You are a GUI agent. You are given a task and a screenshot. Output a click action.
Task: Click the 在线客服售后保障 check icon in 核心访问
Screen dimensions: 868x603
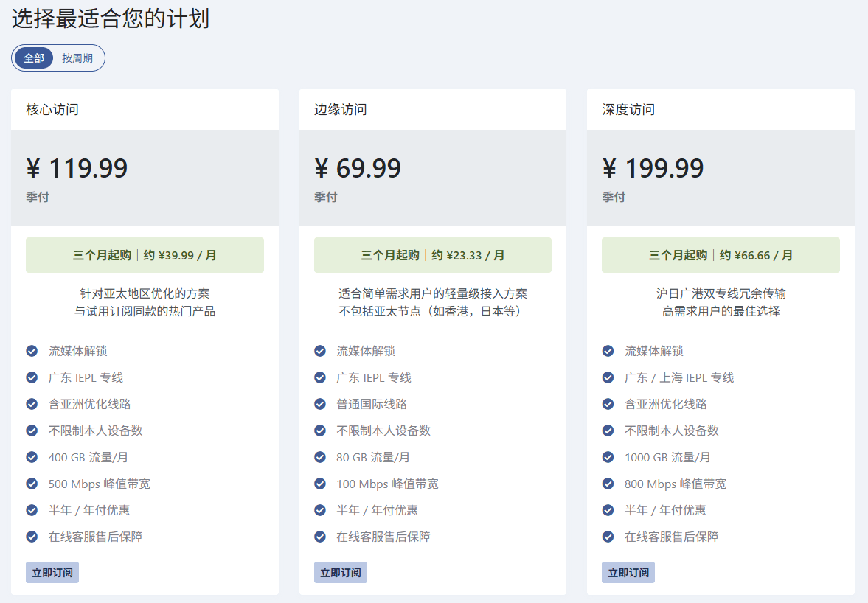click(x=32, y=537)
